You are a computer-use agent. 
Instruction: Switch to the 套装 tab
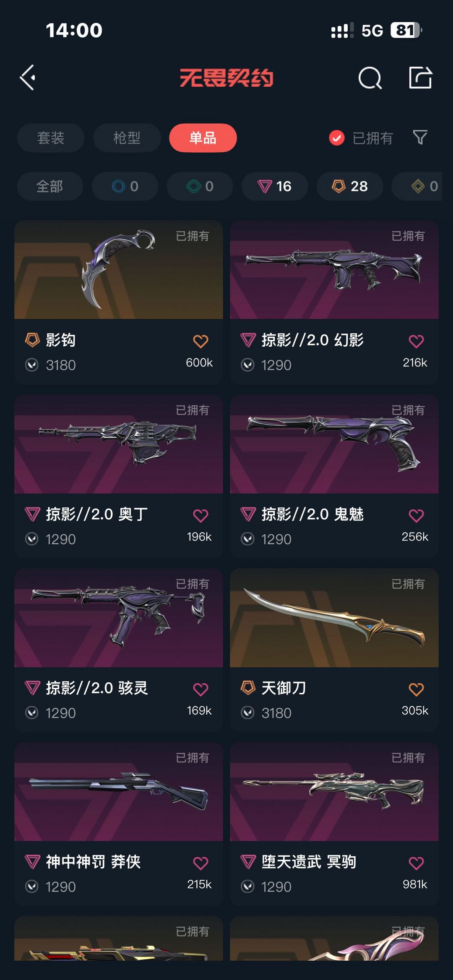click(x=51, y=138)
